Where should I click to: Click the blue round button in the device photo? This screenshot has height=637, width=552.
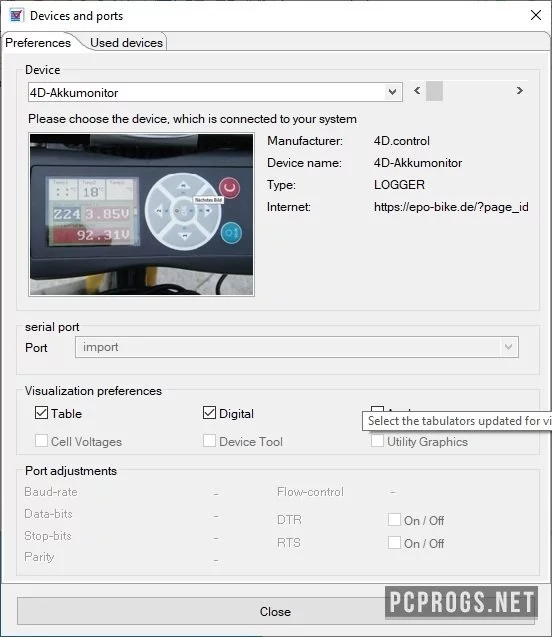[232, 233]
